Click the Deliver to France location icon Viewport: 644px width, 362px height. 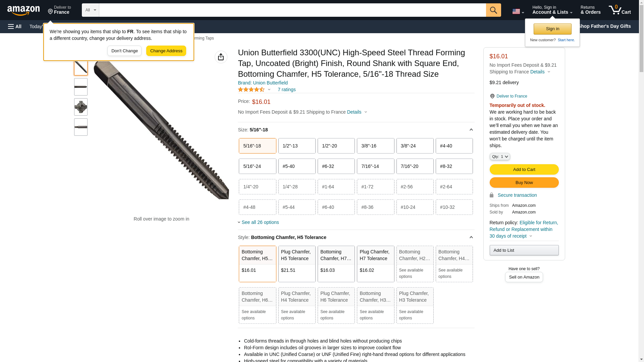click(50, 12)
